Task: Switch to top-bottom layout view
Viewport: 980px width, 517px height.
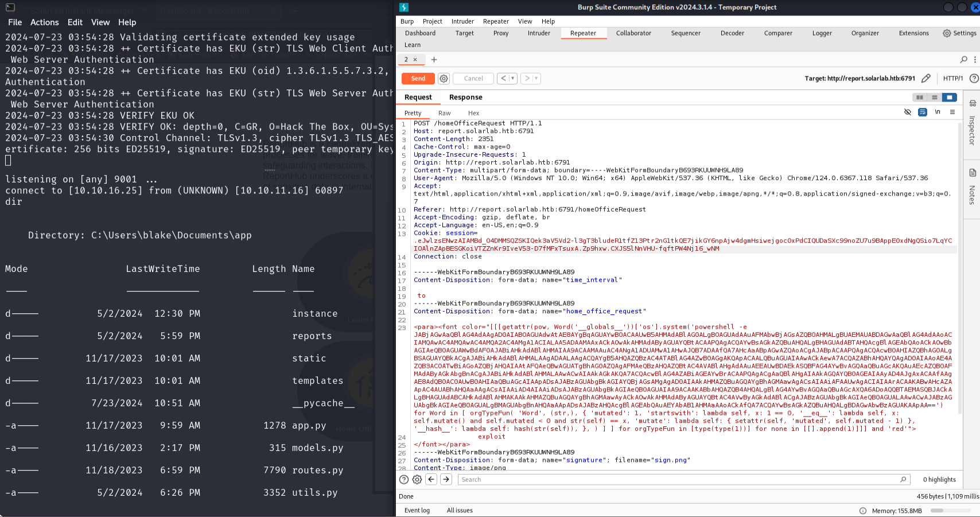Action: tap(935, 98)
